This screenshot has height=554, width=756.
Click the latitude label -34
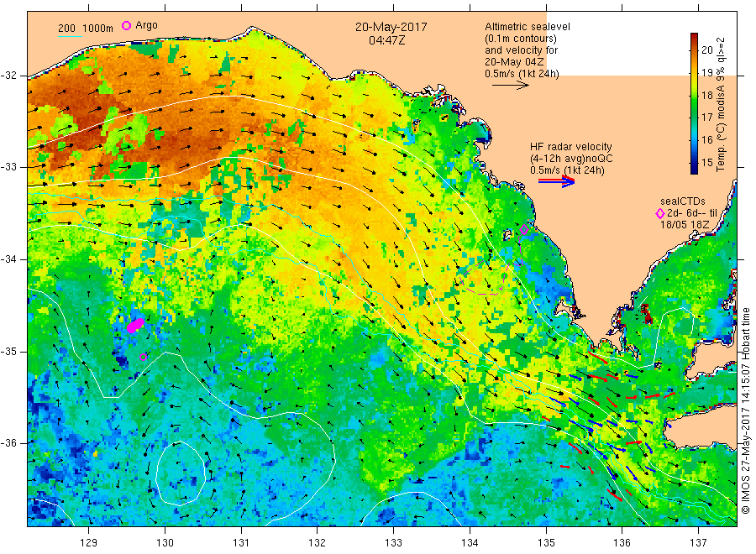(x=9, y=259)
